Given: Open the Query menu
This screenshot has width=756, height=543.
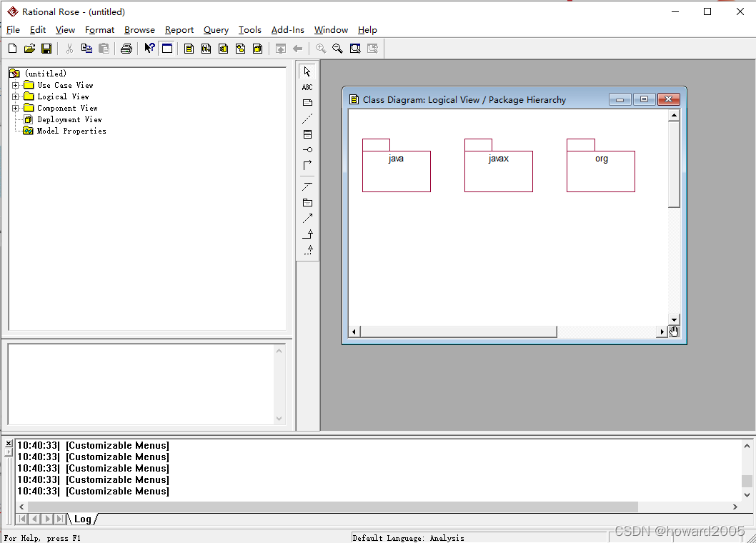Looking at the screenshot, I should pyautogui.click(x=216, y=30).
